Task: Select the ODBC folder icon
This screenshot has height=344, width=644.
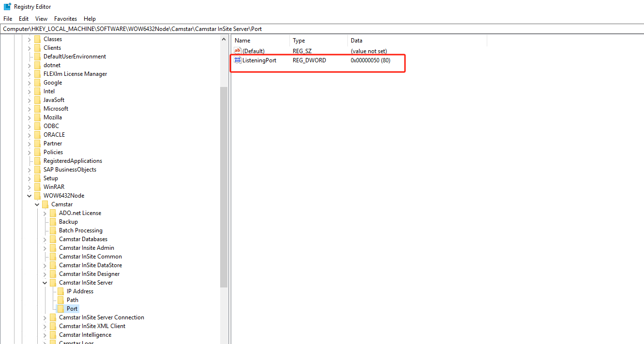Action: tap(38, 126)
